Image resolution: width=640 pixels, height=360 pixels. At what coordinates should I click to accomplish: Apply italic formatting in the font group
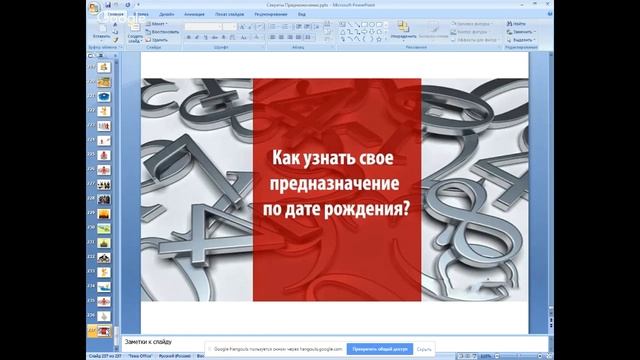[197, 37]
